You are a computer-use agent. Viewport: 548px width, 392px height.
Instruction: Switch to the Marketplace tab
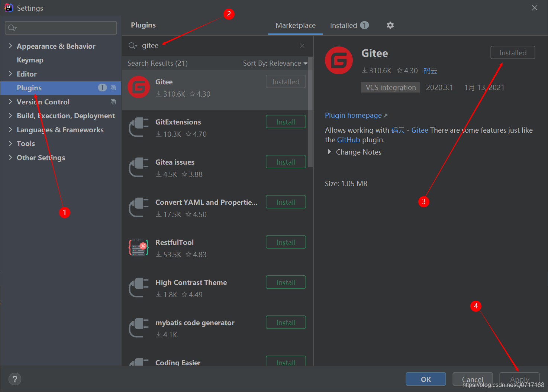(296, 25)
